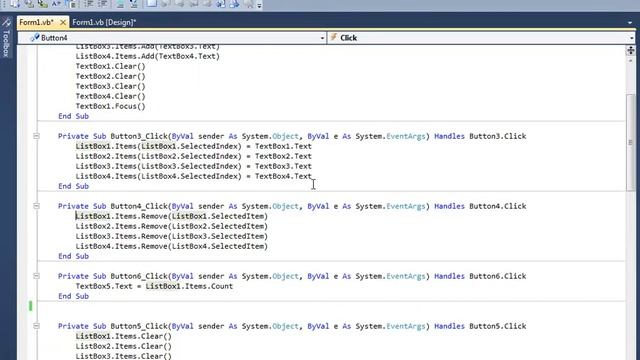Collapse the Button6_Click sub

pyautogui.click(x=36, y=276)
